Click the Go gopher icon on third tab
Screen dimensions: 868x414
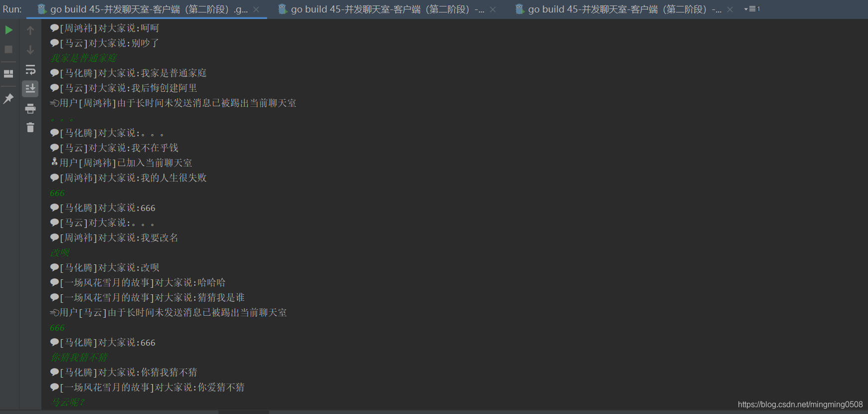tap(520, 9)
